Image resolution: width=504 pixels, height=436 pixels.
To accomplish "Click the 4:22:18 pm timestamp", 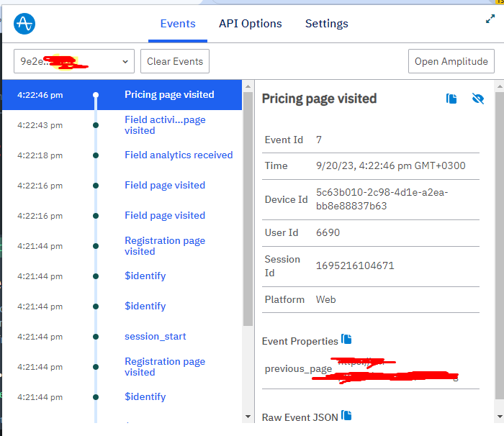I will click(x=40, y=155).
